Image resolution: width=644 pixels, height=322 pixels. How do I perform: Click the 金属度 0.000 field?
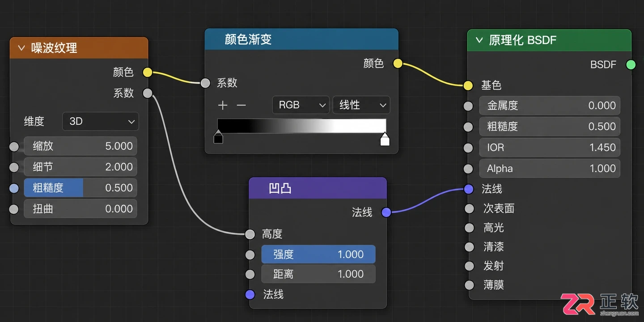point(550,106)
